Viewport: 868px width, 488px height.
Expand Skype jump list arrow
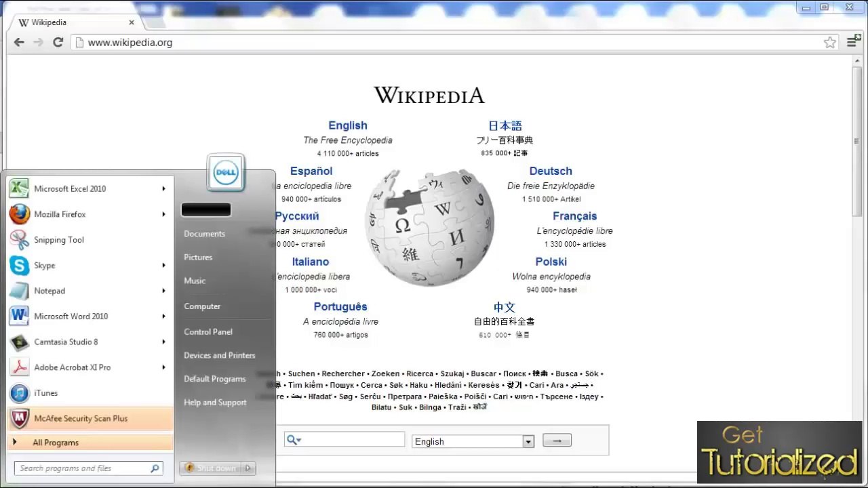[x=163, y=265]
